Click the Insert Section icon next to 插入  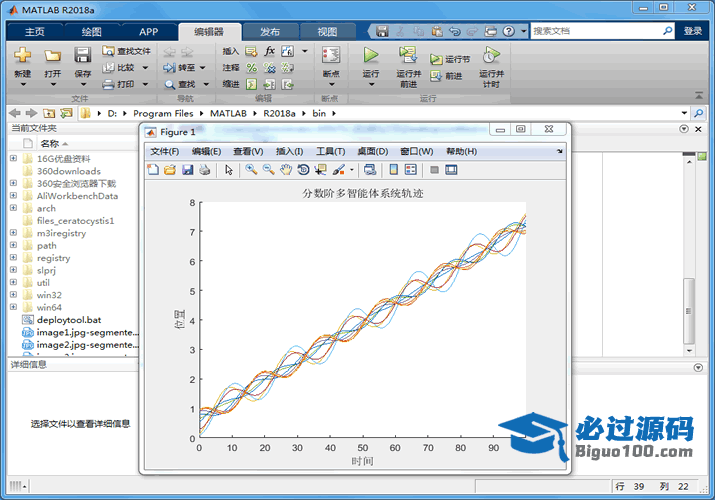point(251,51)
